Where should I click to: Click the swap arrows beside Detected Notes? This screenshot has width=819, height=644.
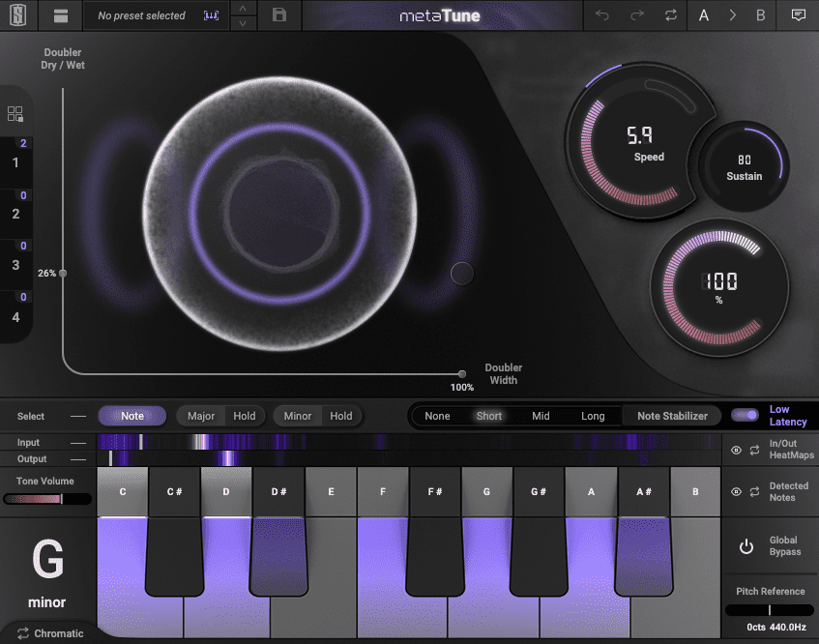point(755,491)
